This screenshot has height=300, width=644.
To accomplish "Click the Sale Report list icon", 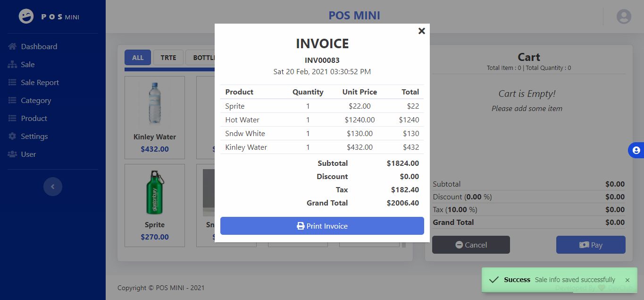I will (12, 82).
